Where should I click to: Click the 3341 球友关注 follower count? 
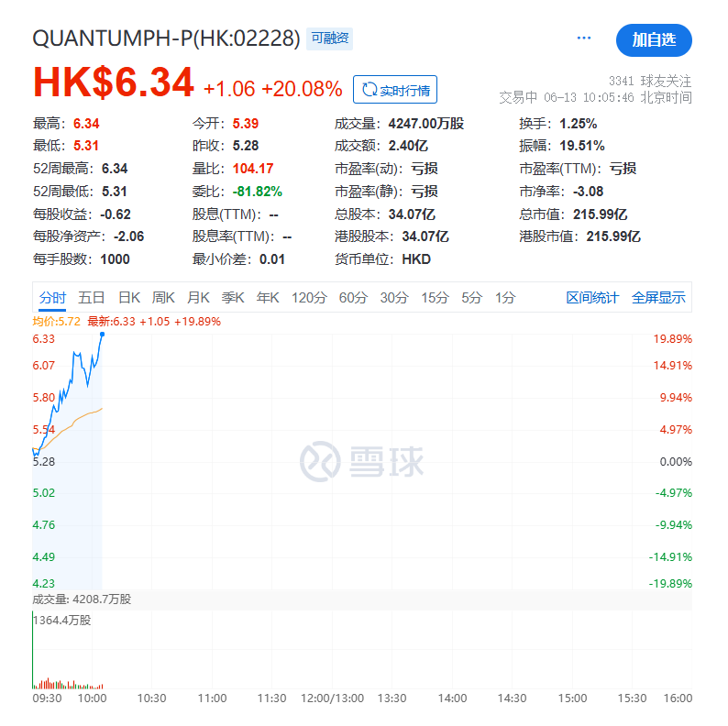point(650,82)
